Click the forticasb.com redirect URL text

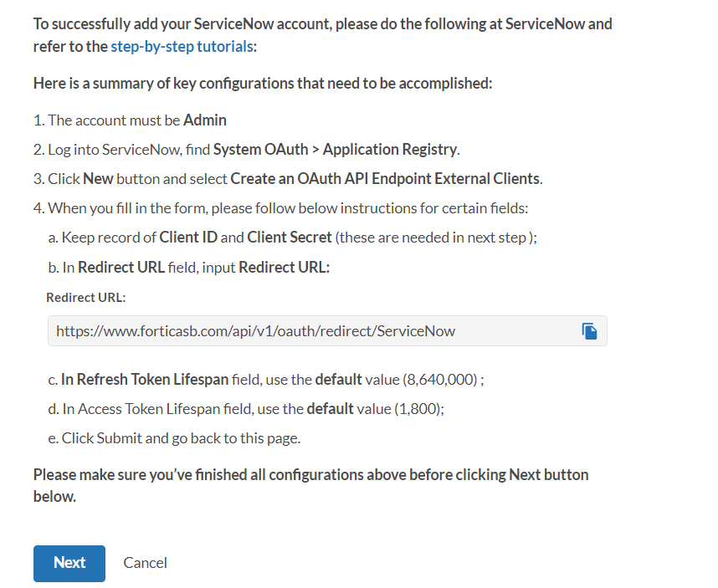(x=255, y=331)
